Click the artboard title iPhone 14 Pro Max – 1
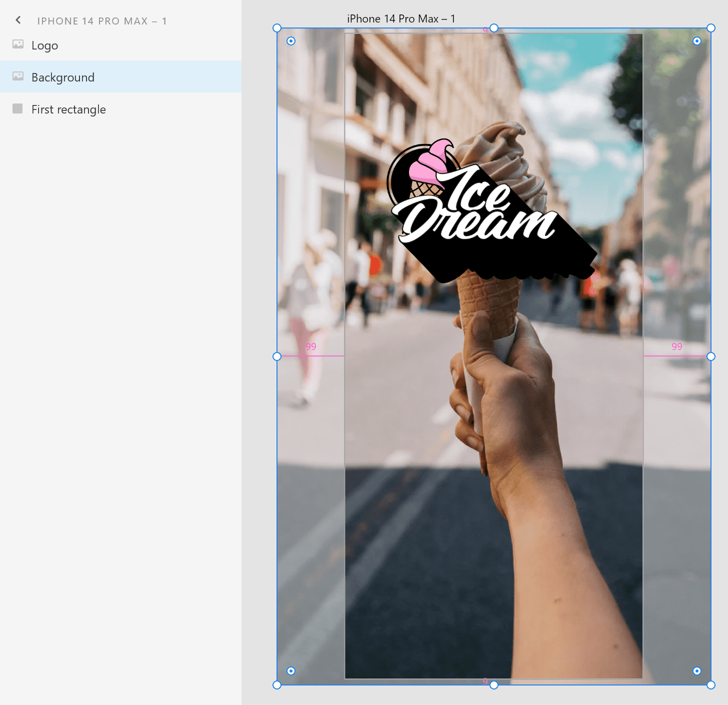Viewport: 728px width, 705px height. (x=401, y=19)
